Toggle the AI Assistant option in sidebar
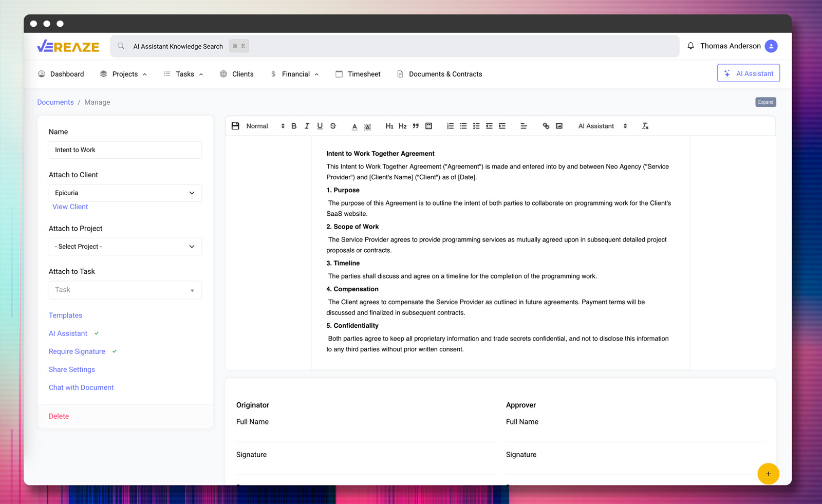822x504 pixels. 68,333
